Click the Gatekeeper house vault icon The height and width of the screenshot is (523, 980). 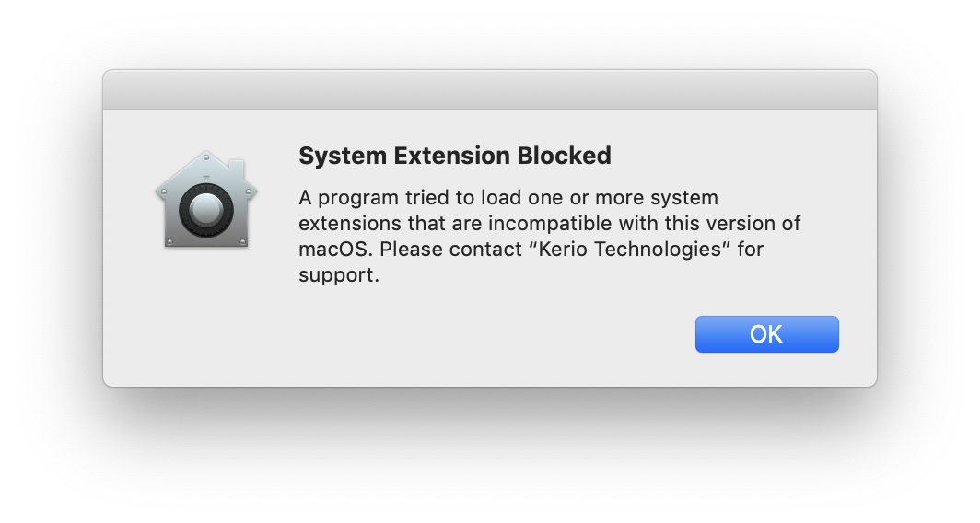click(x=206, y=200)
